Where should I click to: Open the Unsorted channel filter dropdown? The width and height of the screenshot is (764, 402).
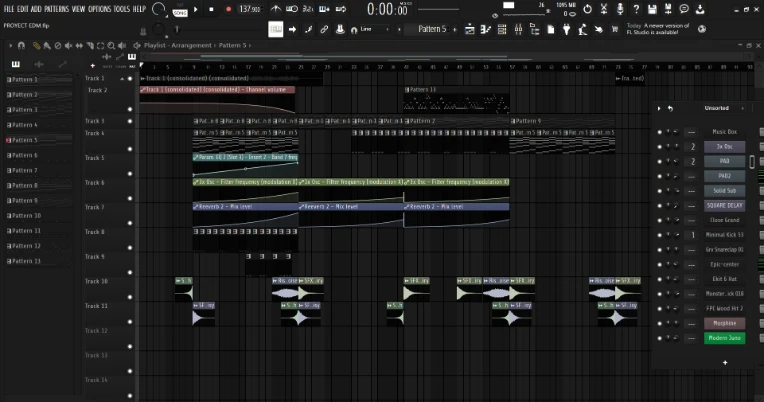(716, 108)
